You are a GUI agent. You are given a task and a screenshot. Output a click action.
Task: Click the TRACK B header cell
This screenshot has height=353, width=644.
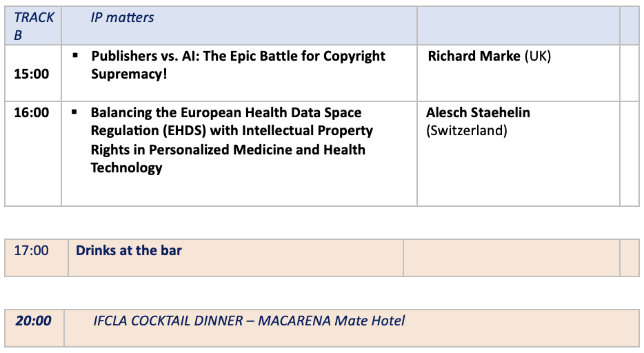point(33,26)
